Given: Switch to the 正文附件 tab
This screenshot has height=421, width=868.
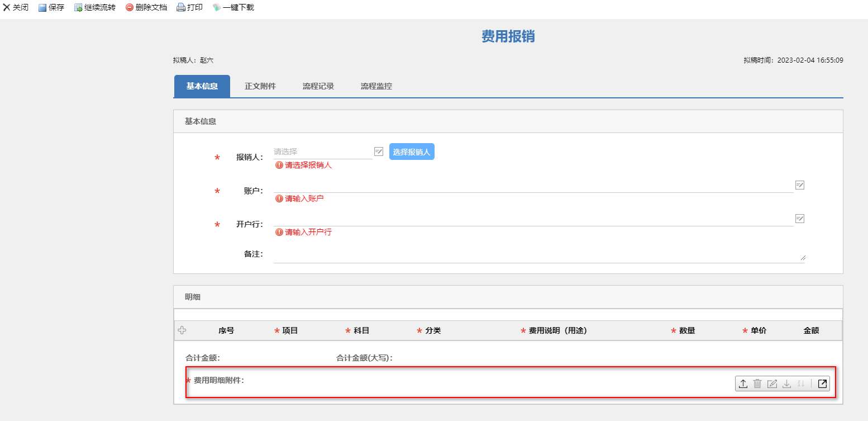Looking at the screenshot, I should click(x=260, y=87).
